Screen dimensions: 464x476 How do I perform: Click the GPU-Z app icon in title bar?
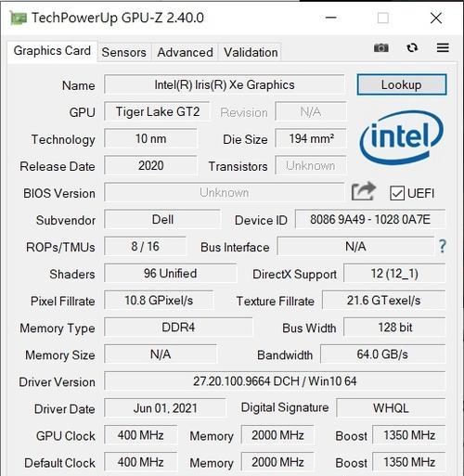coord(18,18)
